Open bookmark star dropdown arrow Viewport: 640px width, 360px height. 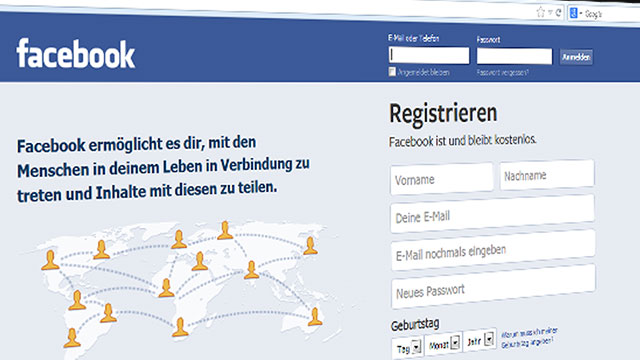click(550, 13)
